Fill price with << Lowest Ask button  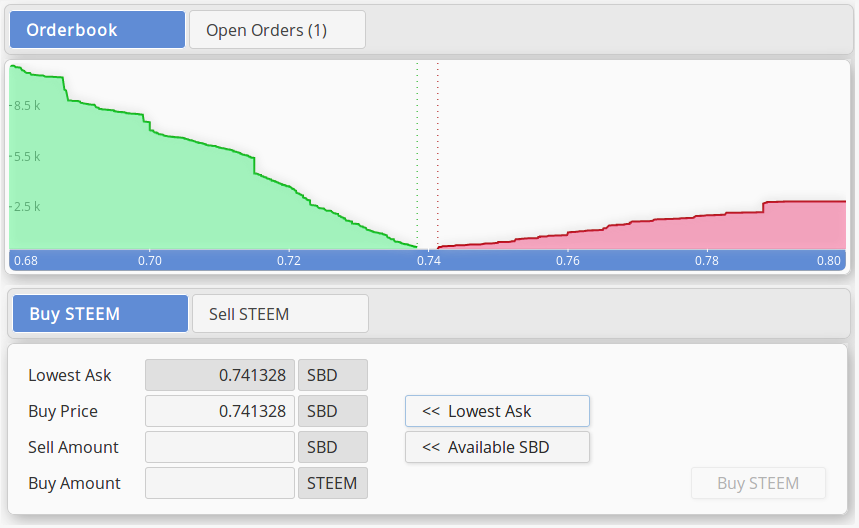pos(497,411)
